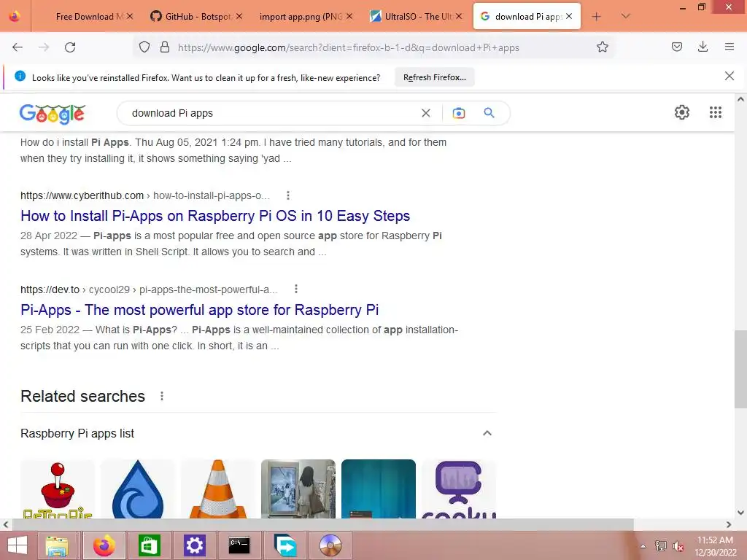The image size is (747, 560).
Task: Select the VLC traffic cone thumbnail
Action: click(217, 489)
